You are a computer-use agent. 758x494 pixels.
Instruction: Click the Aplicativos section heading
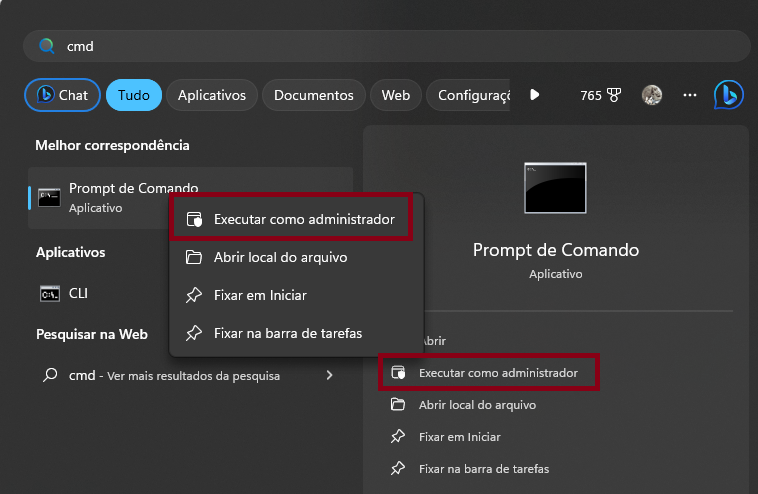tap(71, 252)
